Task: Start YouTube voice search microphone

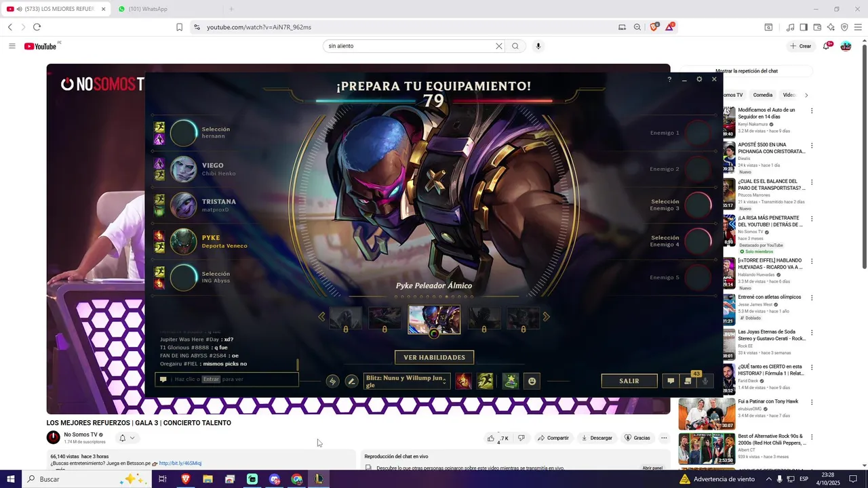Action: click(x=538, y=46)
